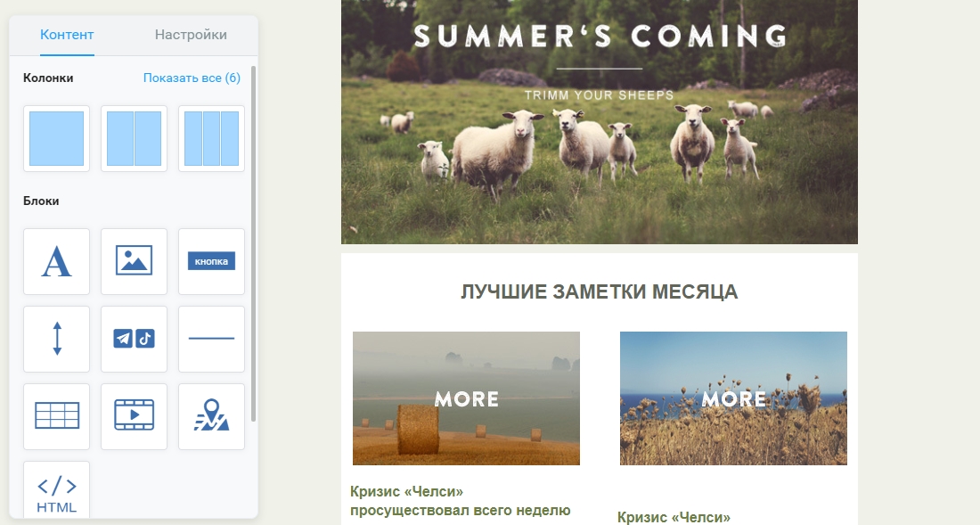Add a text block with the A icon
The width and height of the screenshot is (980, 525).
point(56,261)
